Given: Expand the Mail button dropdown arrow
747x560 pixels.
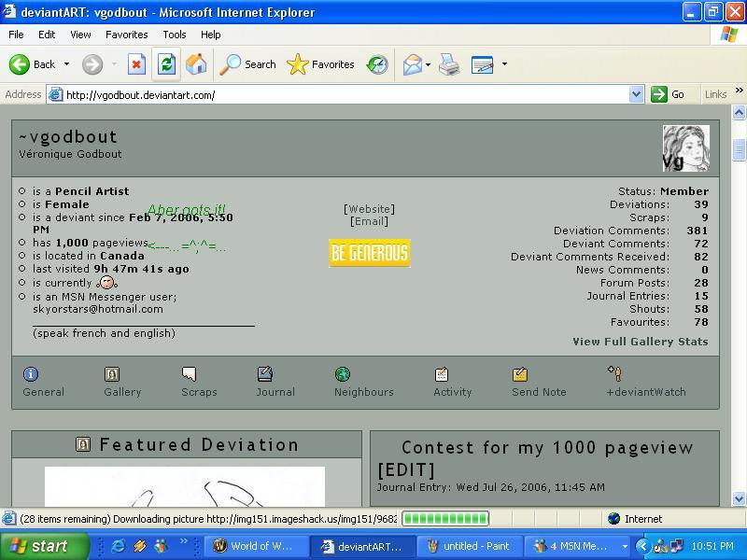Looking at the screenshot, I should coord(428,64).
